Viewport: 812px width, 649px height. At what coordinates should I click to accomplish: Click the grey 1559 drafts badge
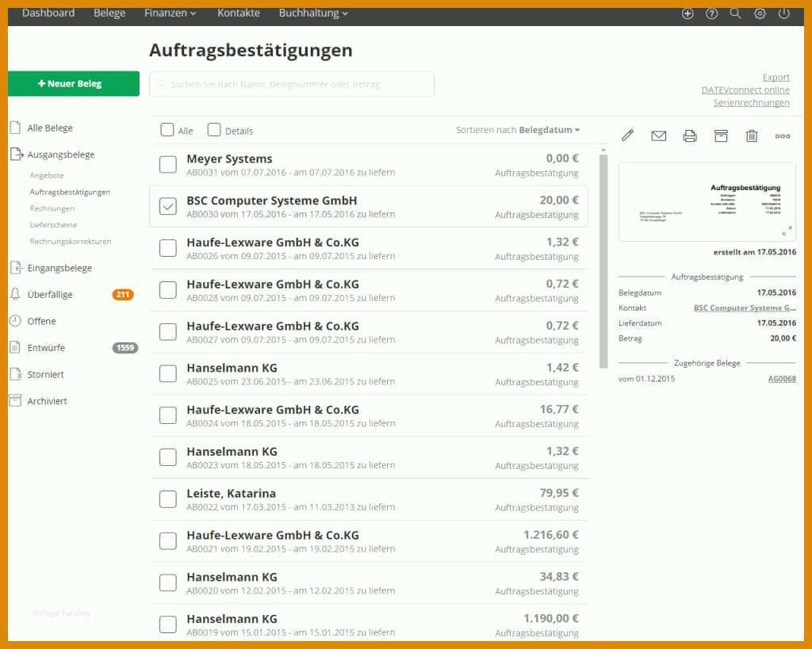pyautogui.click(x=124, y=348)
